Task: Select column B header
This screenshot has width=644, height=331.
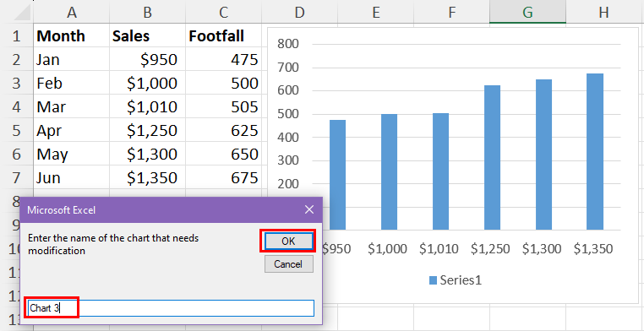Action: tap(147, 13)
